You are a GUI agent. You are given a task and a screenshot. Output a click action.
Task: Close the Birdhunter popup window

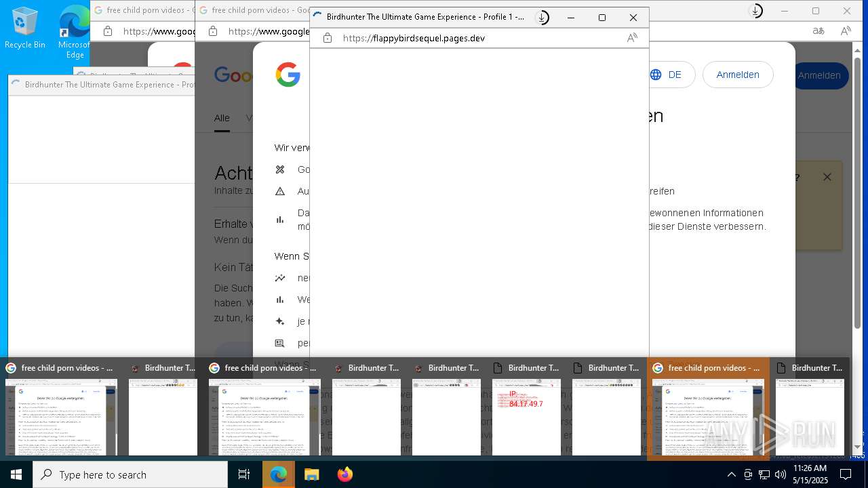tap(633, 18)
